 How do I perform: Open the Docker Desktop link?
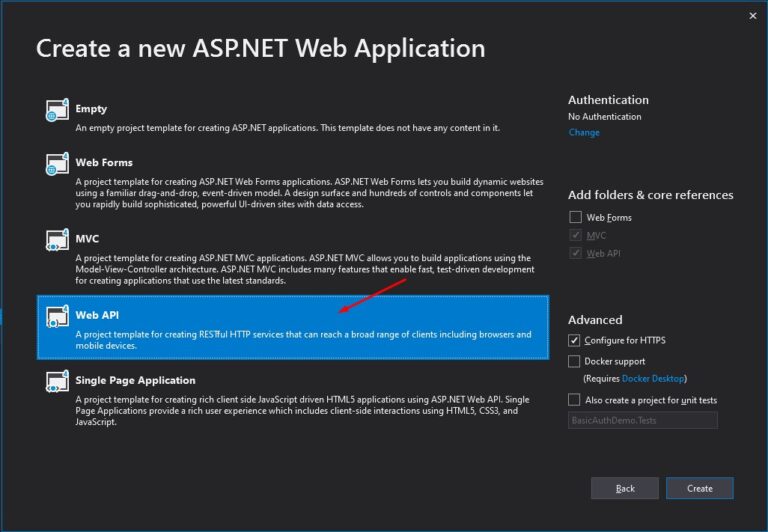pyautogui.click(x=653, y=379)
